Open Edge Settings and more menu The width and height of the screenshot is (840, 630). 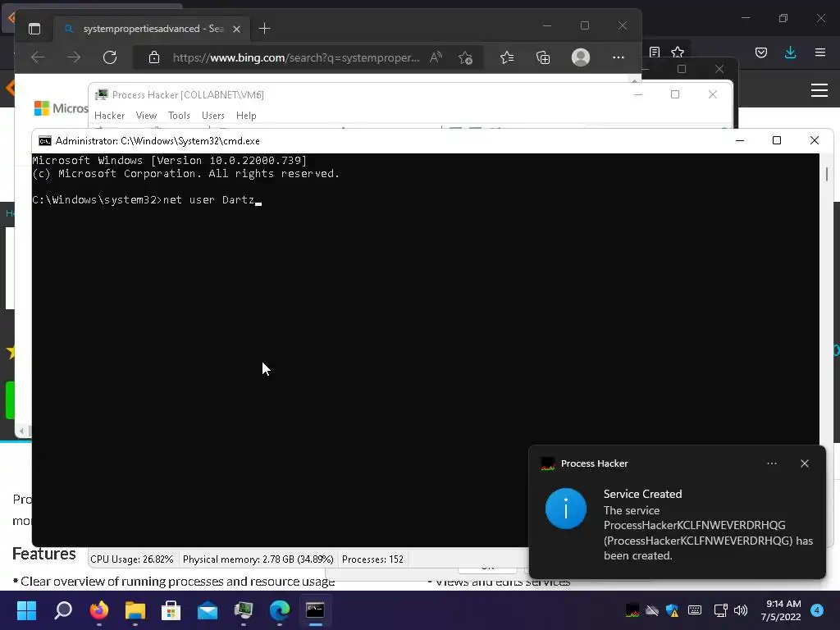619,57
